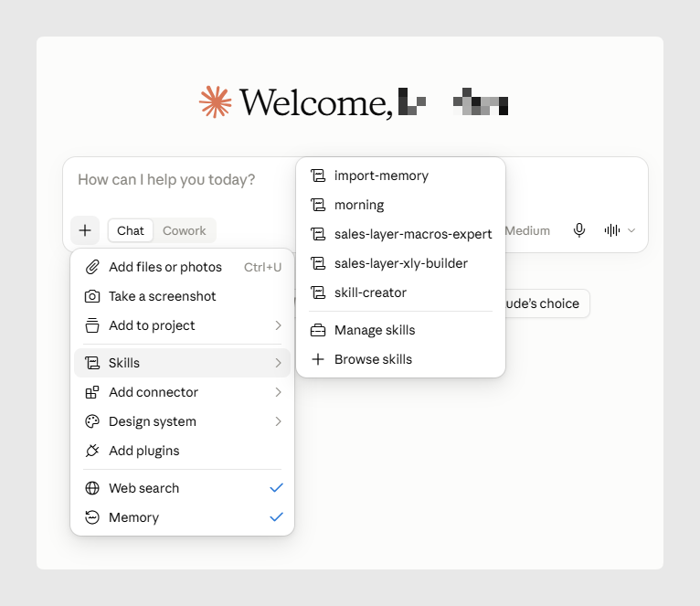
Task: Click the paperclip icon for adding files
Action: 92,267
